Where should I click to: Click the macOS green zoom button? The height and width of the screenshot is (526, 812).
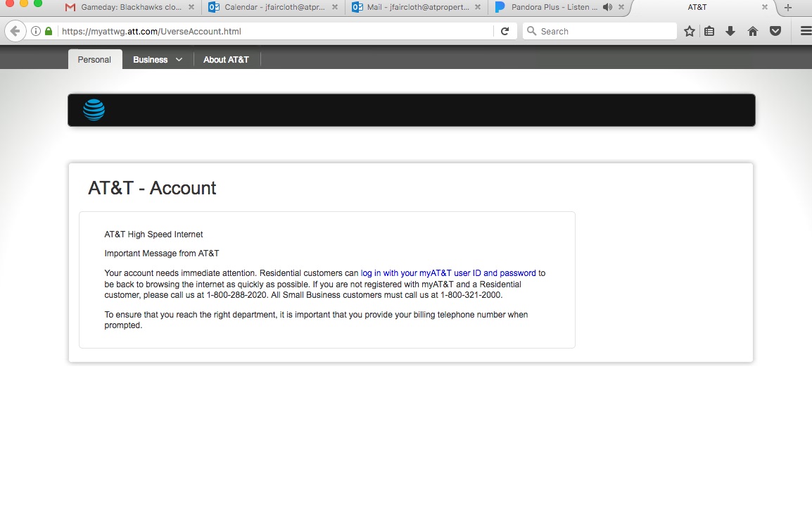pyautogui.click(x=38, y=3)
